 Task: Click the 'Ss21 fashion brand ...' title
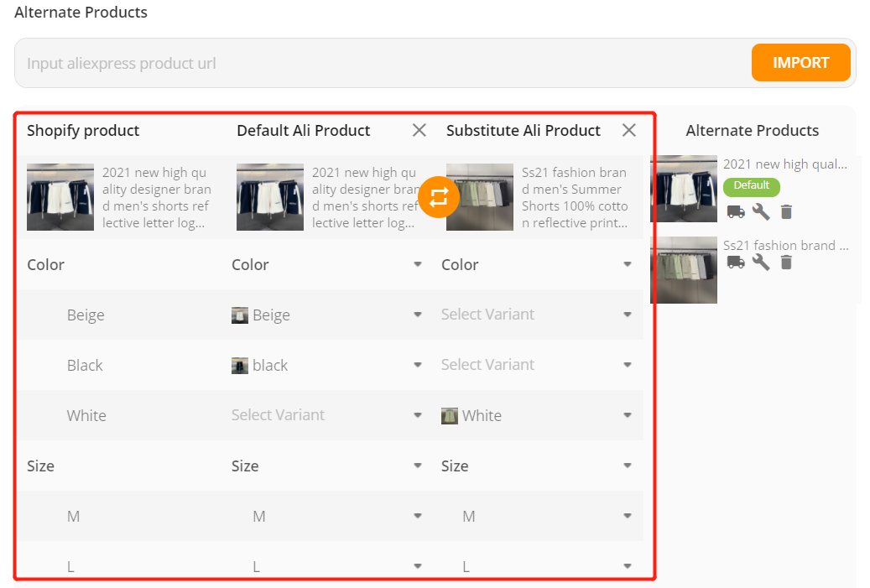click(785, 245)
